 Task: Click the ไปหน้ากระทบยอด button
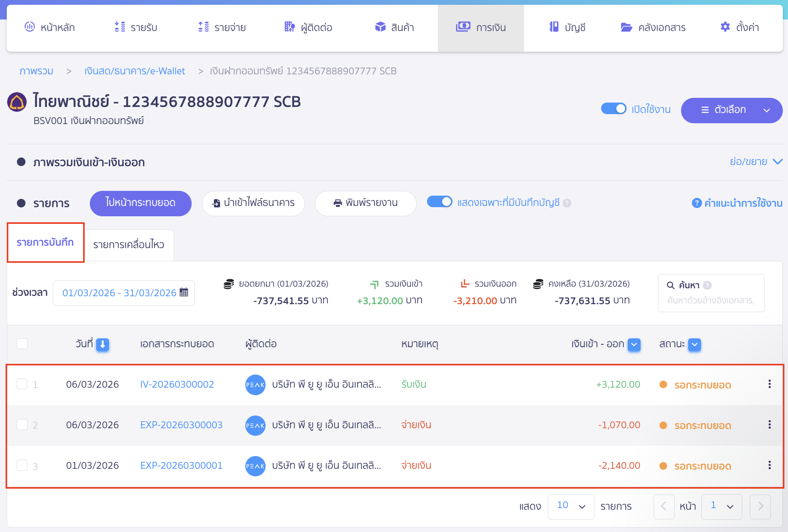(x=140, y=203)
